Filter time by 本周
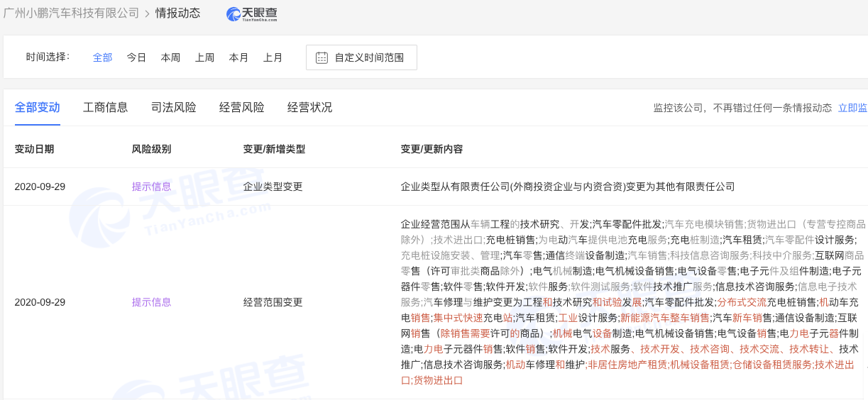 tap(171, 57)
